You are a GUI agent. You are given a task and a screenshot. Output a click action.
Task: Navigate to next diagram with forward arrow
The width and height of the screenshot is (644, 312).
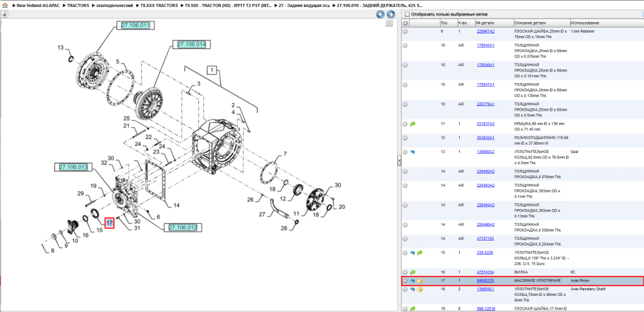coord(391,14)
